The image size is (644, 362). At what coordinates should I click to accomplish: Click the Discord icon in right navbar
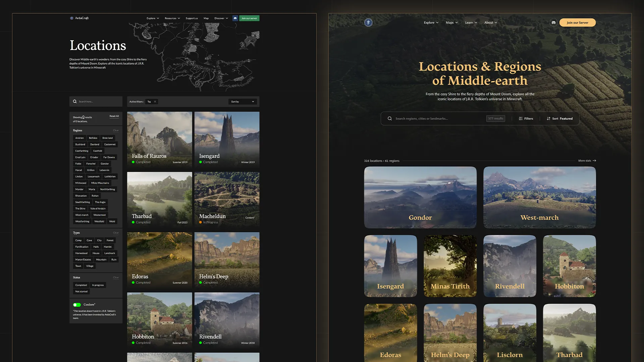(x=553, y=22)
